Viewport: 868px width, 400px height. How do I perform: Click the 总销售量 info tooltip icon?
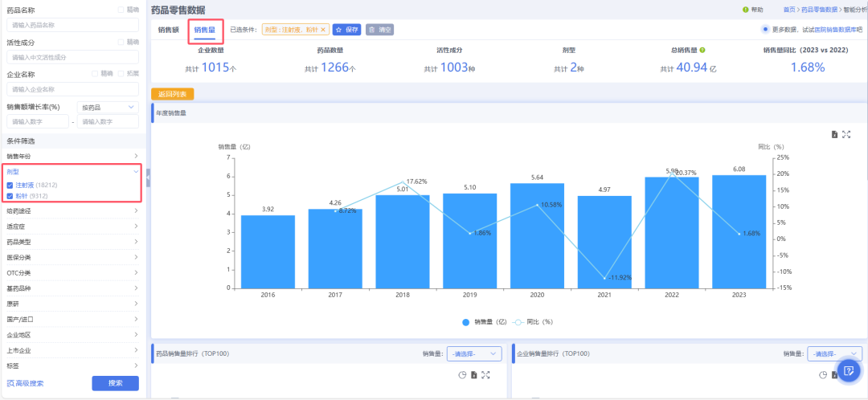click(x=702, y=50)
